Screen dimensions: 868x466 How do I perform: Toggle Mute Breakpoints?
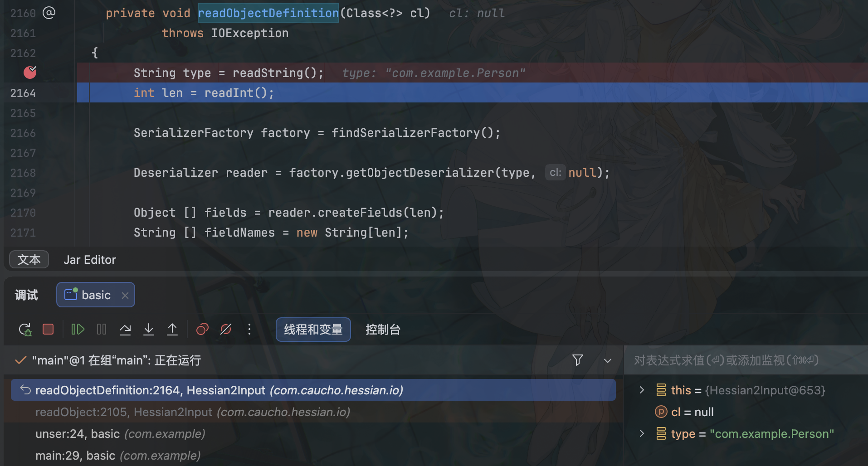226,330
